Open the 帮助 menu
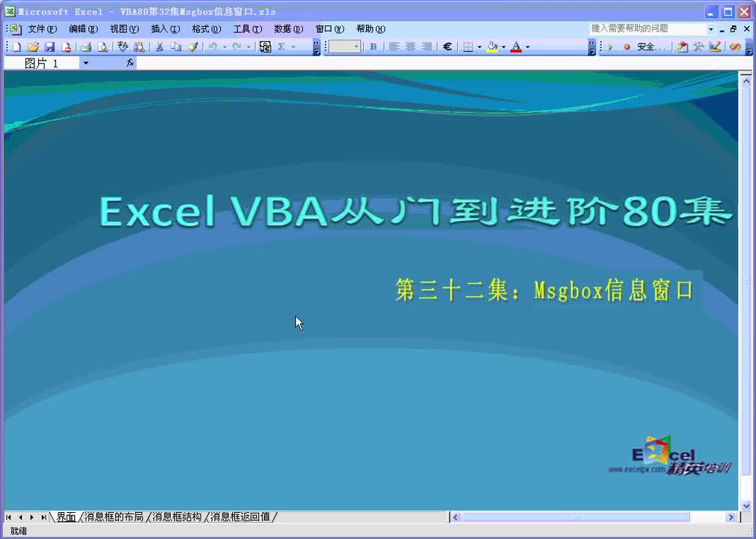The width and height of the screenshot is (756, 539). 371,29
